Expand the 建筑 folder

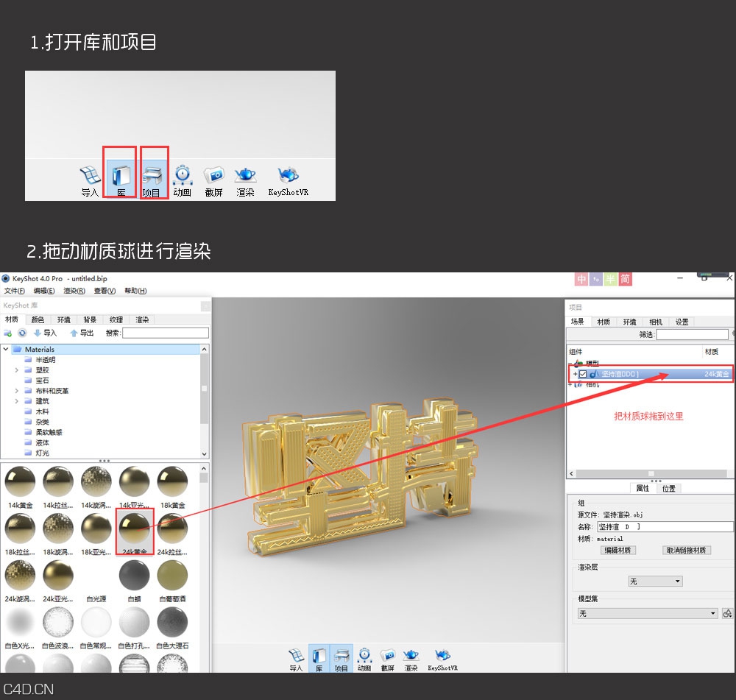point(16,401)
